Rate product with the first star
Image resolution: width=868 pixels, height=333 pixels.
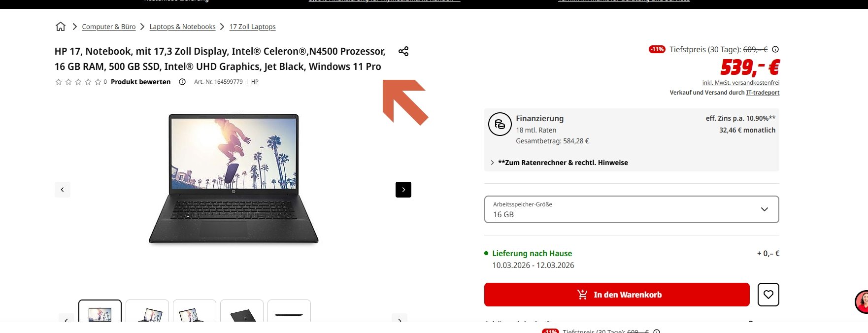pos(59,82)
